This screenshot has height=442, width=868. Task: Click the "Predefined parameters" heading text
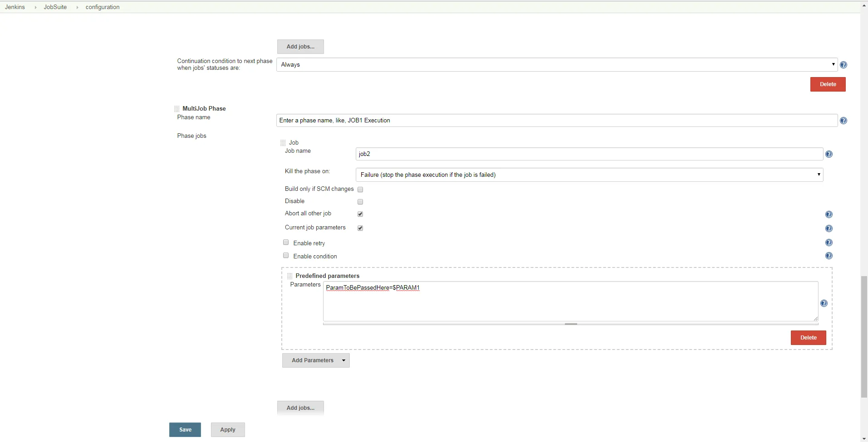point(328,276)
